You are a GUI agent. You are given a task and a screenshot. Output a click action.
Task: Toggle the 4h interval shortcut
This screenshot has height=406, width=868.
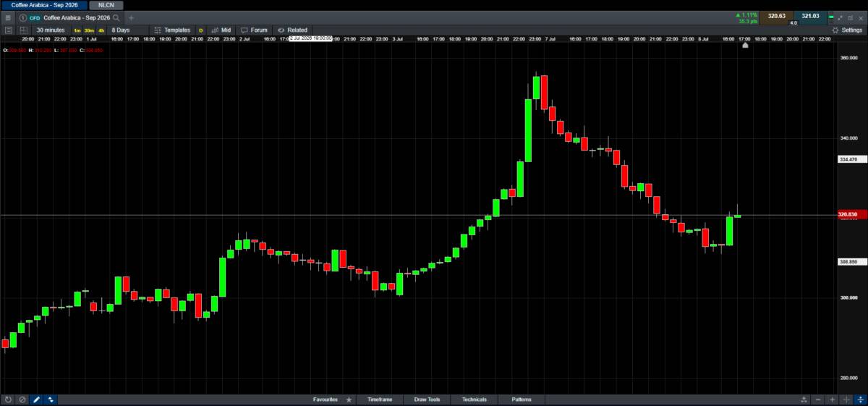pos(101,30)
